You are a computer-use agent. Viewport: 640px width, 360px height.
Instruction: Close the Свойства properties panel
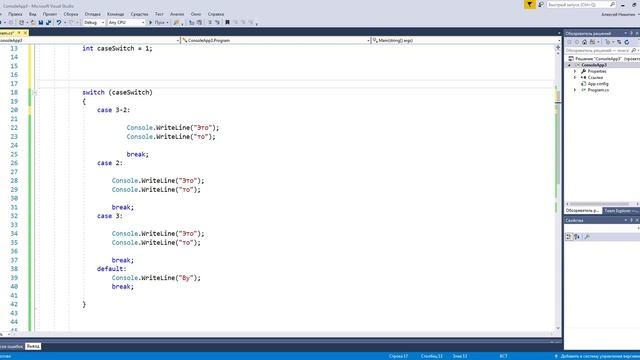click(637, 220)
